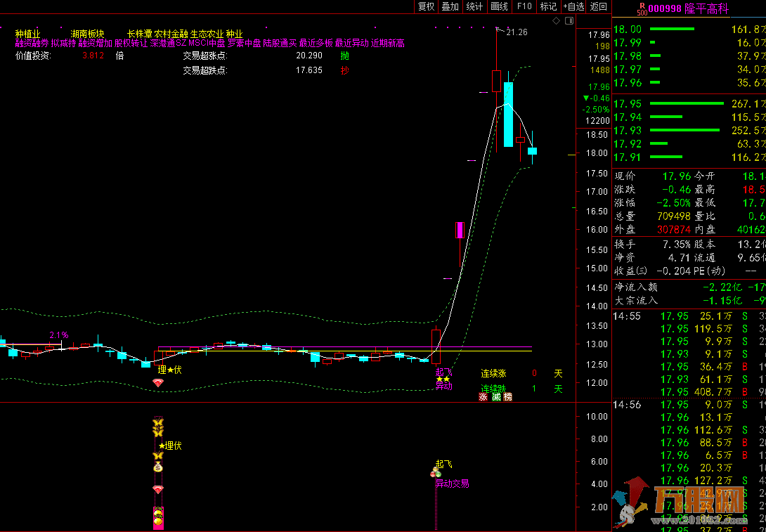The height and width of the screenshot is (532, 766).
Task: Click the red diamond gem under 埋★伏
Action: tap(158, 382)
